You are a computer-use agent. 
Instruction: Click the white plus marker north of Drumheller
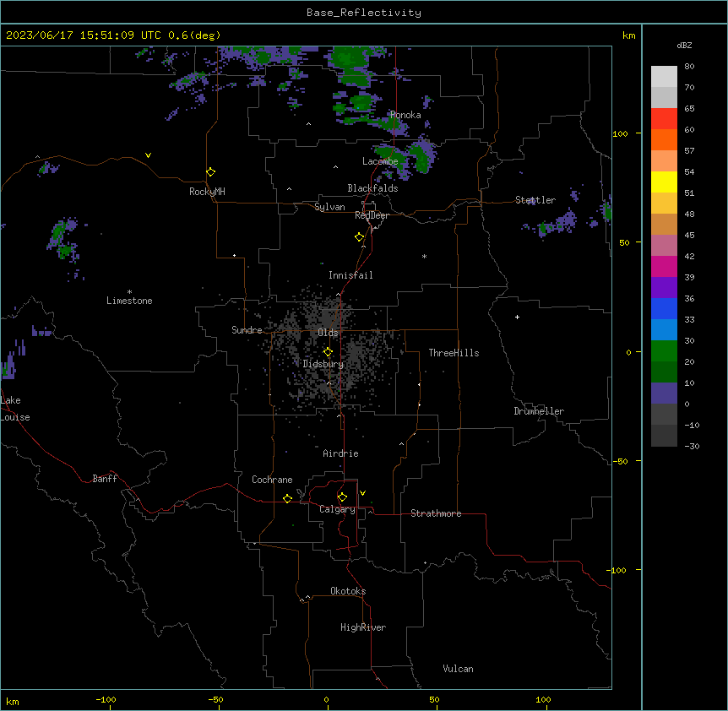pyautogui.click(x=517, y=317)
